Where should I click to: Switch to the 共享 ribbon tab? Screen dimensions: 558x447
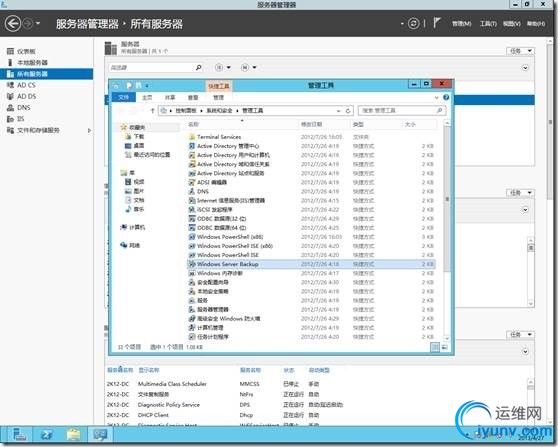click(170, 97)
